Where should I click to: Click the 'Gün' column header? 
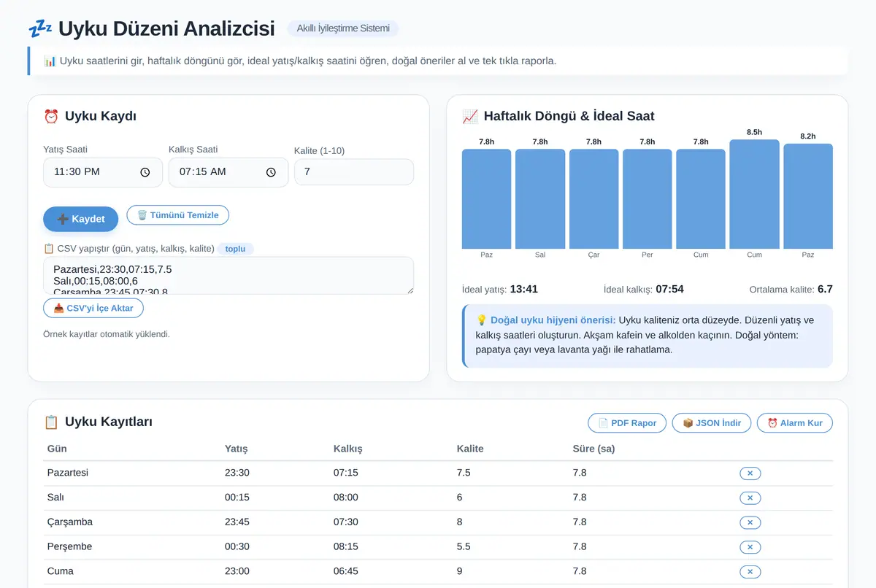pyautogui.click(x=57, y=449)
